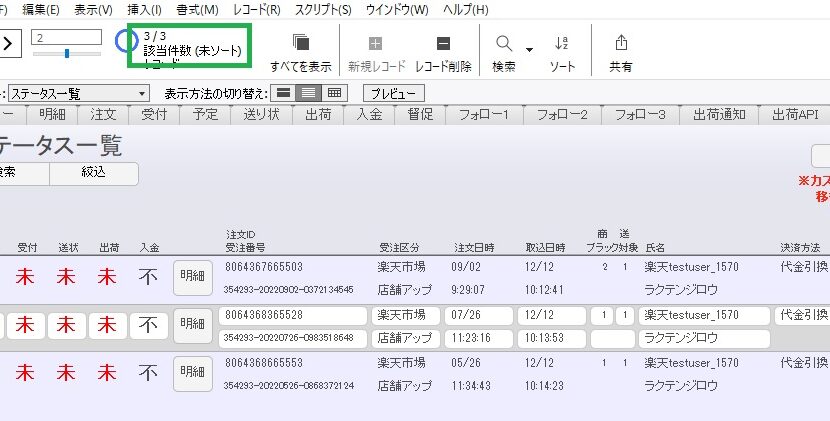Click the プレビュー button

point(393,94)
